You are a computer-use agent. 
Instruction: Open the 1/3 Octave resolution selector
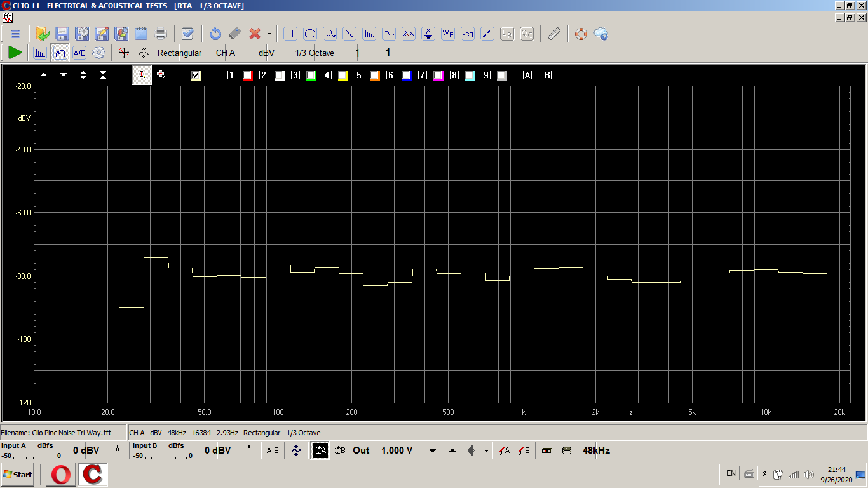(x=315, y=53)
